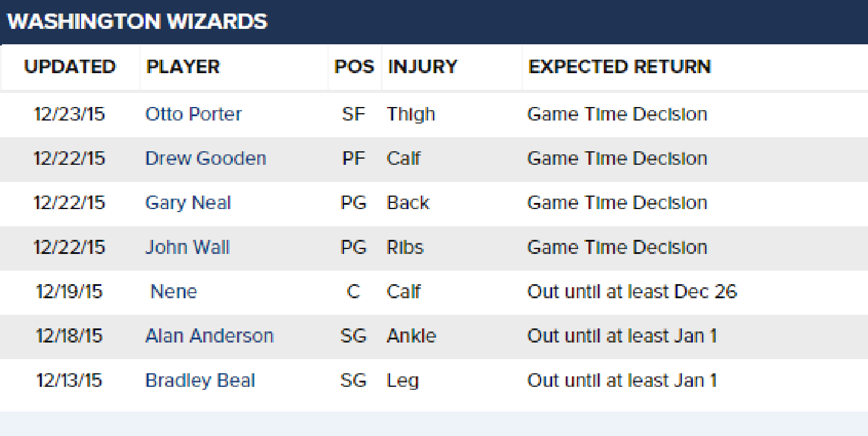The height and width of the screenshot is (436, 868).
Task: Select John Wall's Ribs injury cell
Action: 405,247
